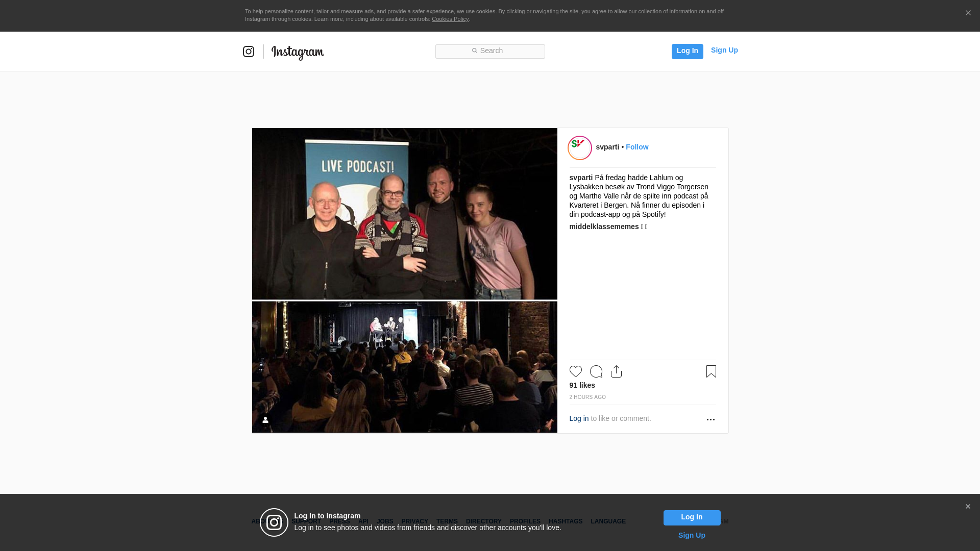This screenshot has width=980, height=551.
Task: Open the PROFILES footer link
Action: (x=525, y=521)
